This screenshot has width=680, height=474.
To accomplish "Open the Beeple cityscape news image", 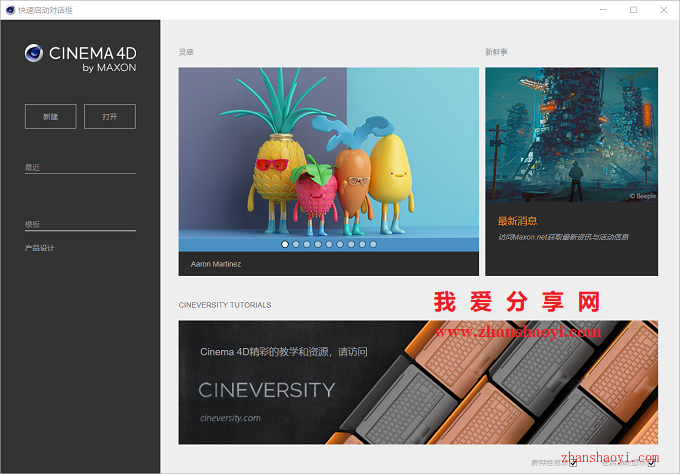I will 571,134.
